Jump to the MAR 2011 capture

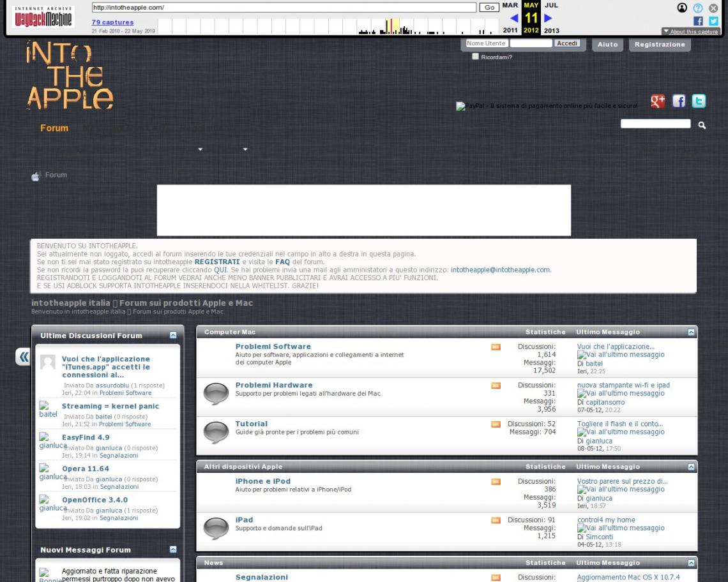(x=510, y=18)
